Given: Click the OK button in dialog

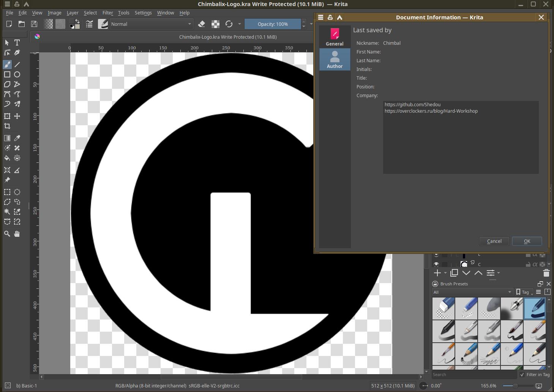Looking at the screenshot, I should pyautogui.click(x=527, y=241).
